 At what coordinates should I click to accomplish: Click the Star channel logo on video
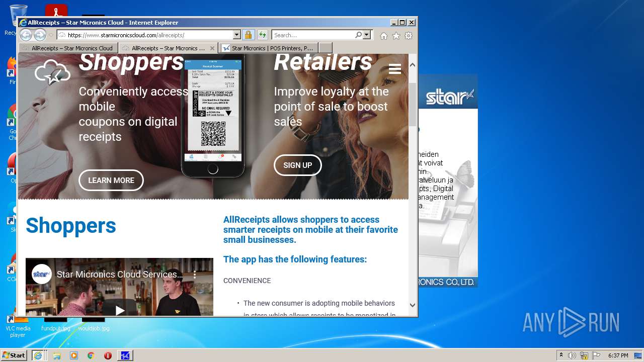coord(41,274)
